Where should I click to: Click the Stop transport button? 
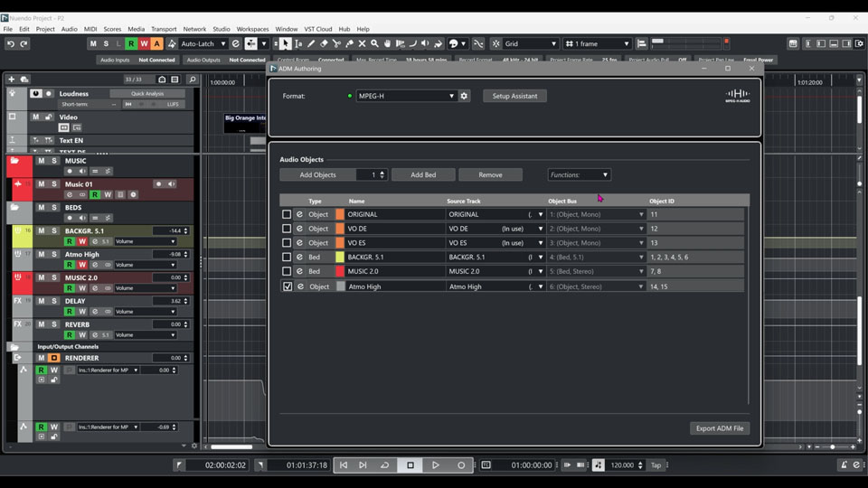click(x=410, y=465)
